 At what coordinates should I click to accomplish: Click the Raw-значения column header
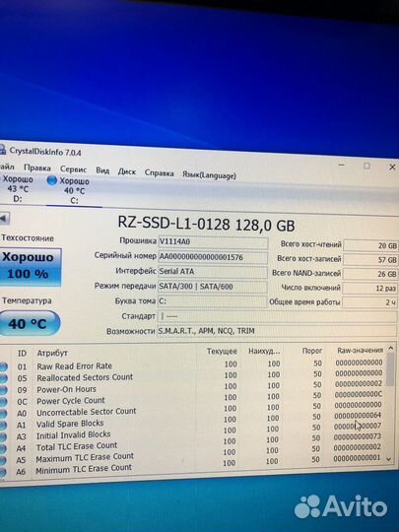click(x=360, y=350)
